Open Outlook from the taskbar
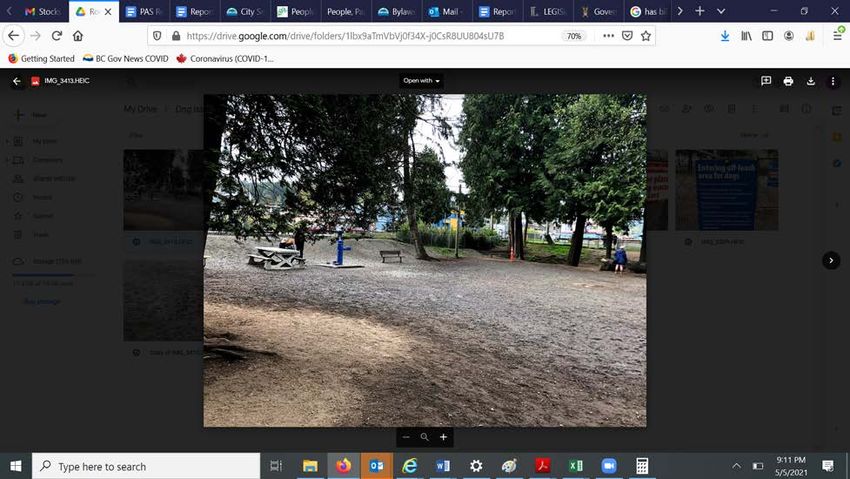The image size is (850, 479). pos(376,466)
